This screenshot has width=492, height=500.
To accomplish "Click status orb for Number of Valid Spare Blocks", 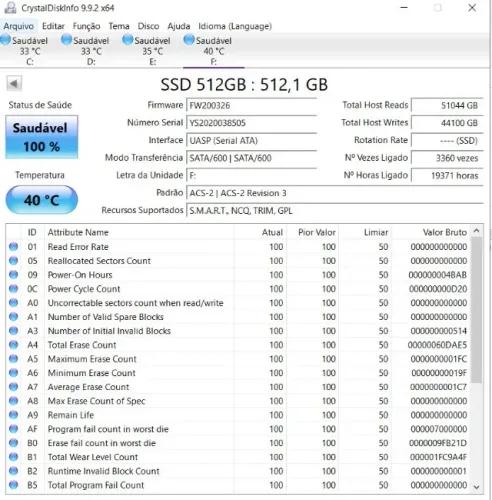I will [x=13, y=317].
